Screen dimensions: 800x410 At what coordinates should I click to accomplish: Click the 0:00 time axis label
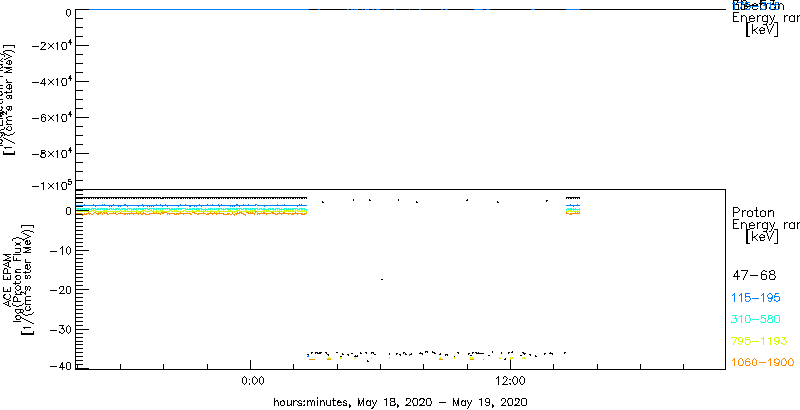[x=252, y=382]
